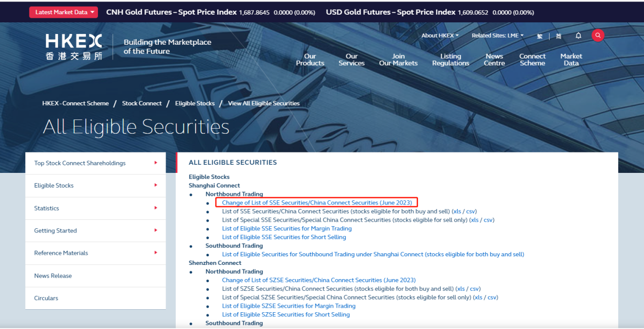Switch to Simplified Chinese language
Viewport: 644px width, 329px height.
559,36
